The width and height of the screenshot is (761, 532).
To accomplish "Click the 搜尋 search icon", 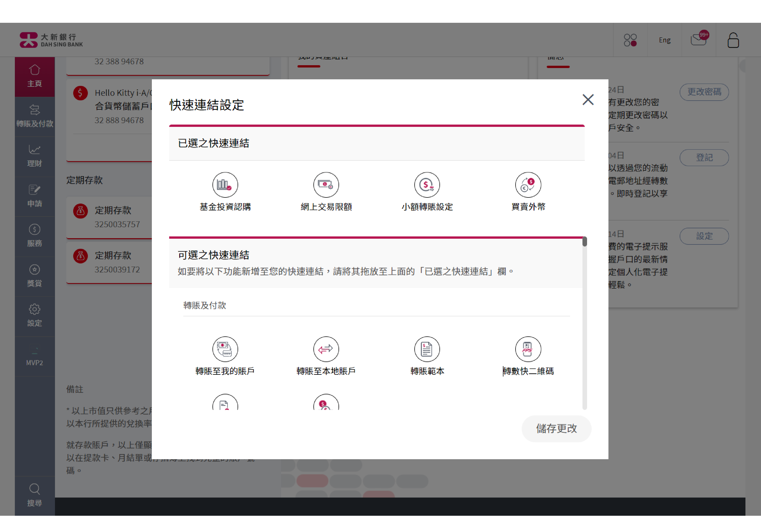I will point(34,489).
